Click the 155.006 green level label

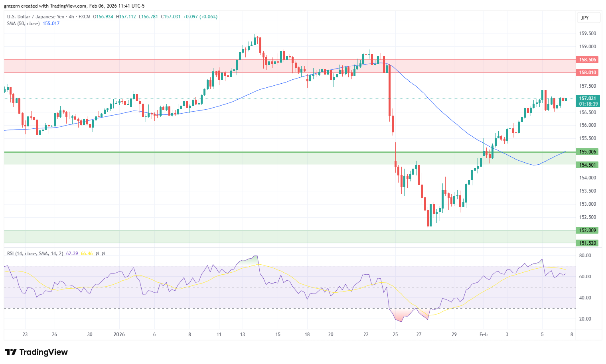(x=588, y=152)
